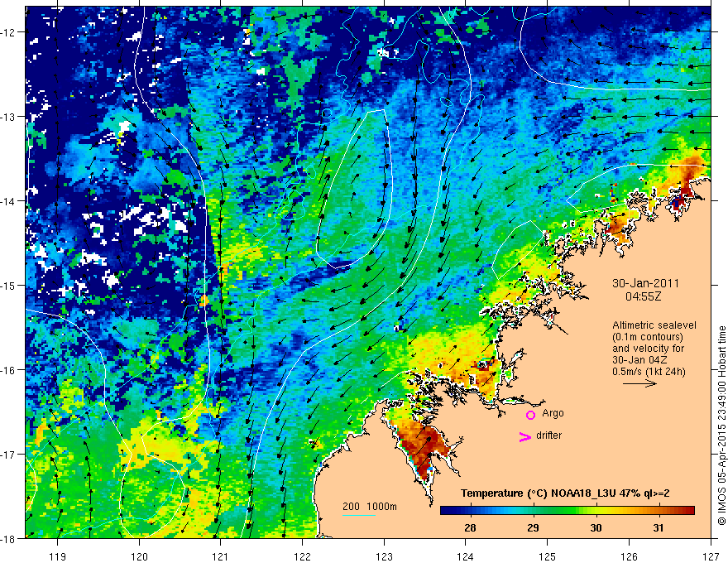This screenshot has height=563, width=728.
Task: Click the cyan 200m isobath legend line
Action: pyautogui.click(x=359, y=515)
